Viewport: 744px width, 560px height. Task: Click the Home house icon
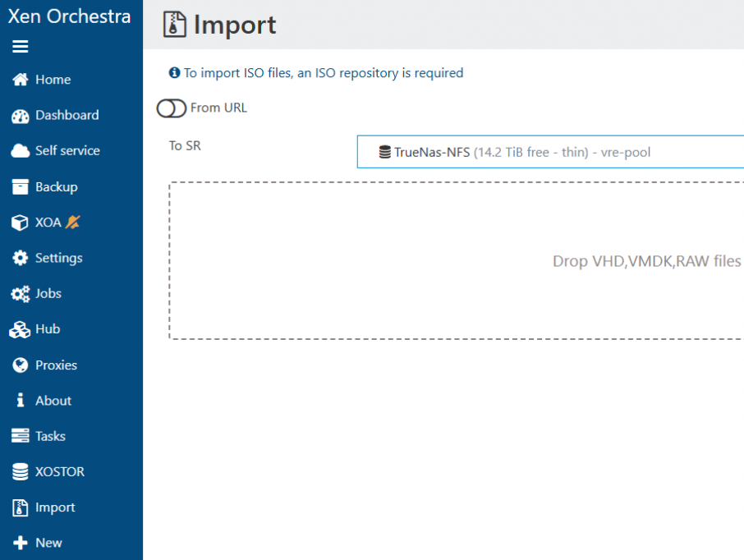pos(20,80)
